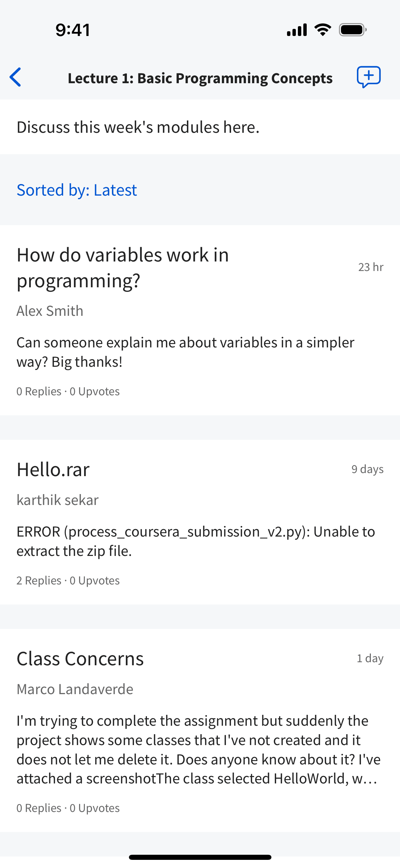Tap the battery indicator

pyautogui.click(x=352, y=29)
